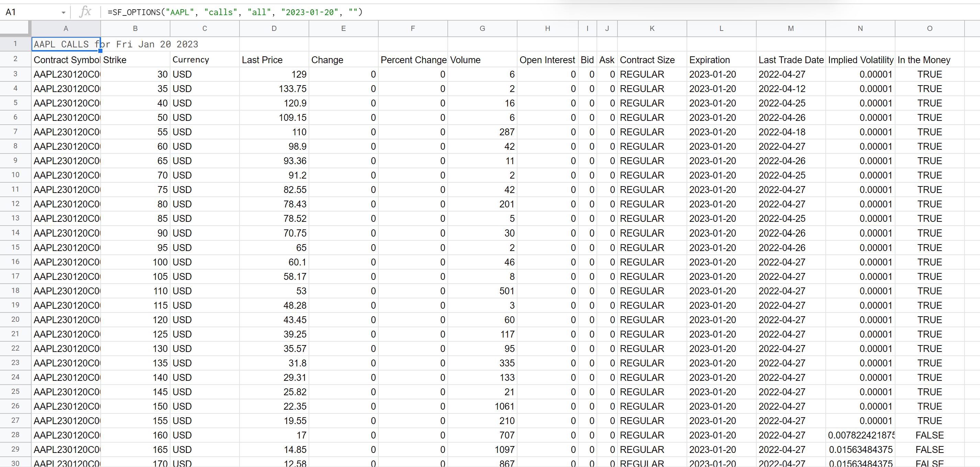This screenshot has height=467, width=980.
Task: Click Volume cell showing 1061
Action: coord(482,406)
